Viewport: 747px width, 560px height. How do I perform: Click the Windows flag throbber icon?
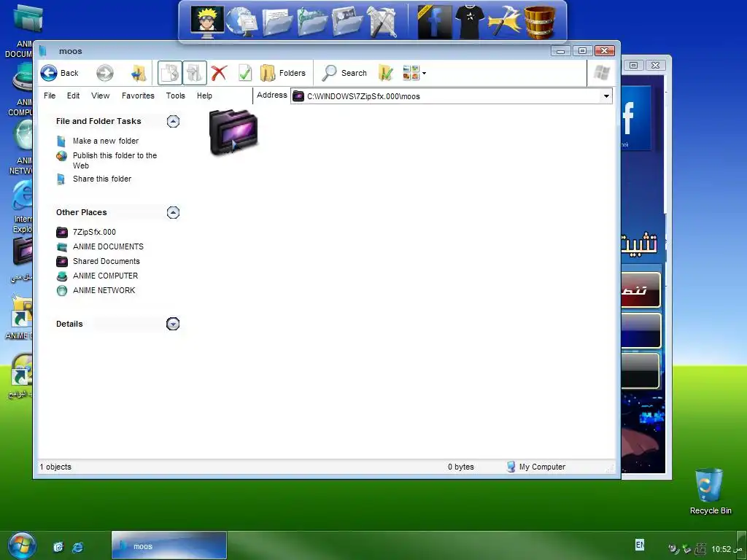coord(602,73)
